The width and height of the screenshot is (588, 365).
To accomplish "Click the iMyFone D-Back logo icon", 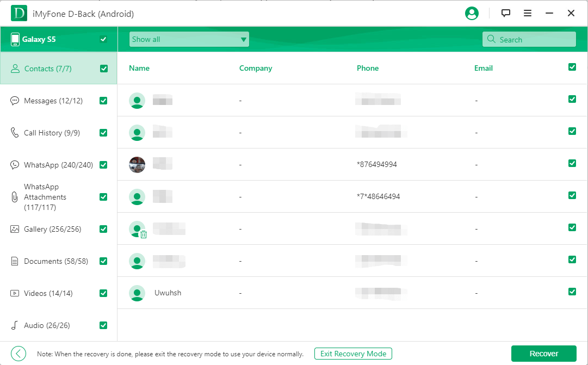I will click(x=18, y=13).
